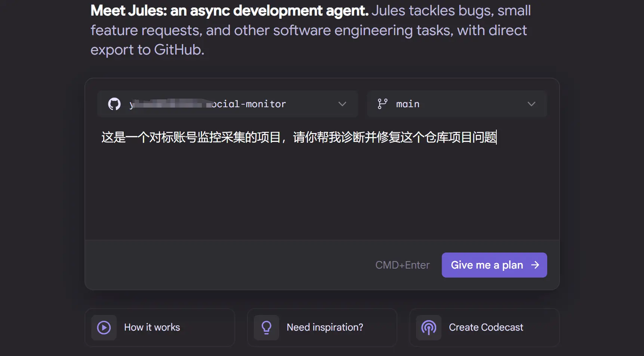644x356 pixels.
Task: Click the Give me a plan button
Action: tap(494, 265)
